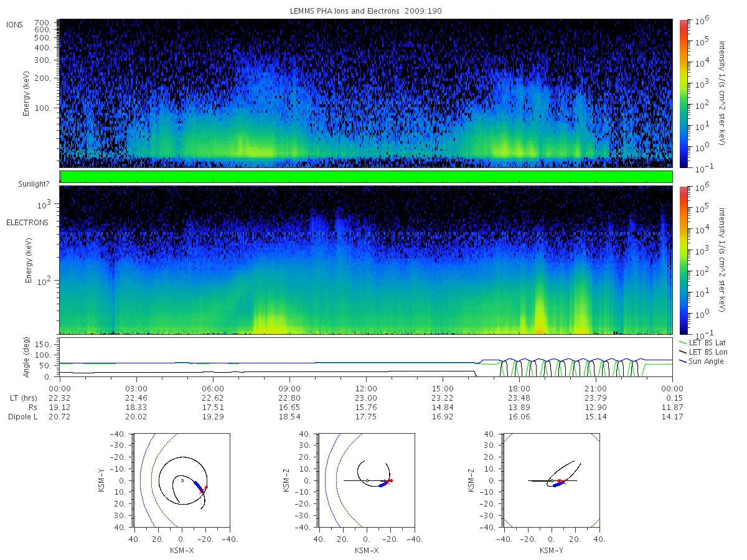
Task: Click the green Sunlight indicator bar
Action: [x=366, y=177]
